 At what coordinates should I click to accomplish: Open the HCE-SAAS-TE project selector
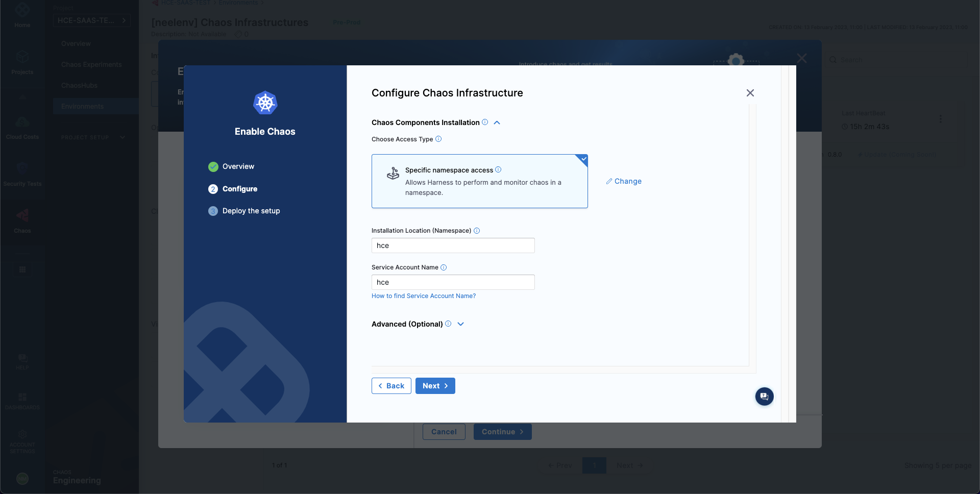click(x=92, y=20)
